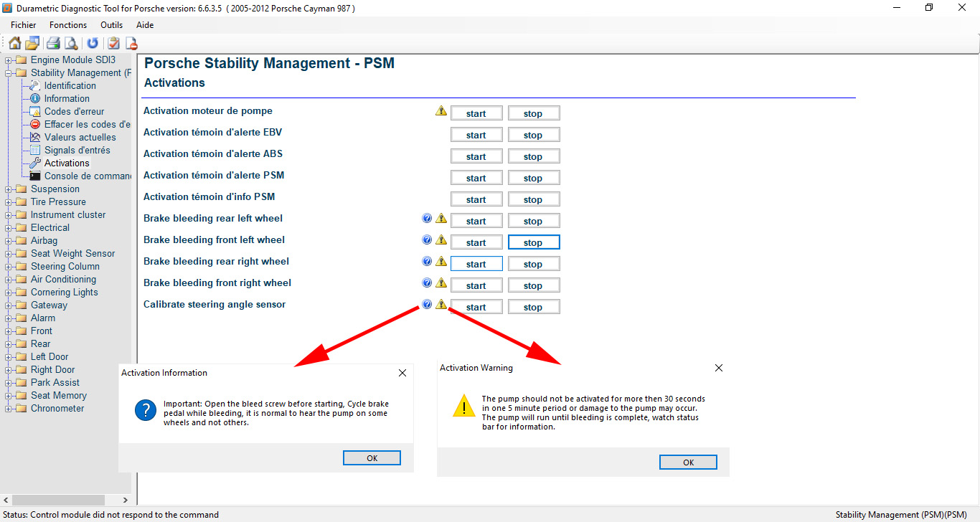The width and height of the screenshot is (980, 522).
Task: Select Park Assist in module tree
Action: [x=55, y=383]
